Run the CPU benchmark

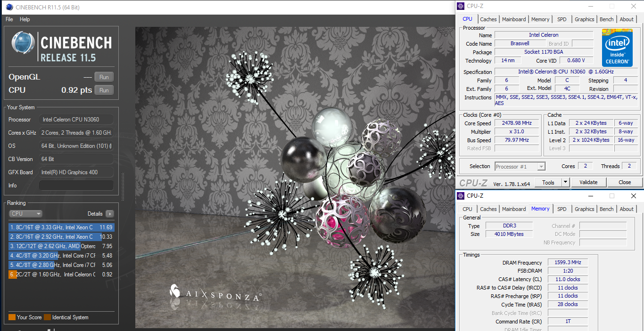[x=104, y=90]
